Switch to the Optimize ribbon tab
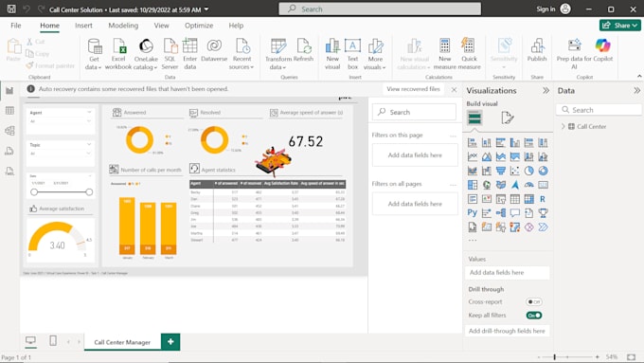The height and width of the screenshot is (363, 644). 199,26
